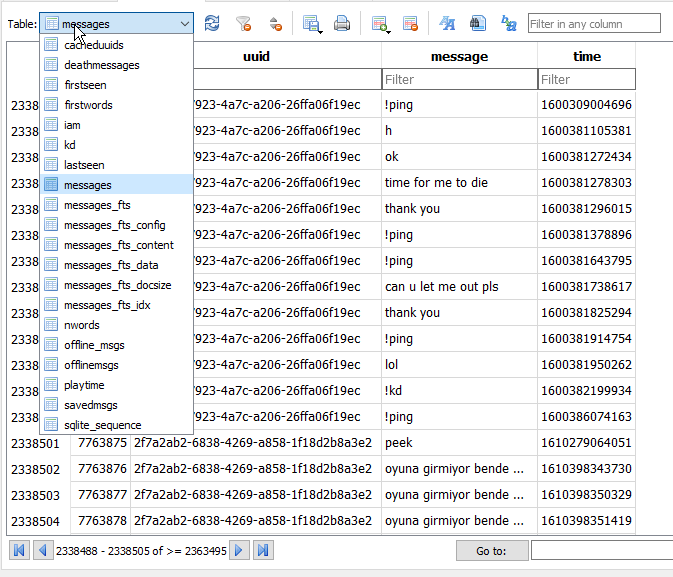
Task: Click the message column Filter field
Action: click(458, 79)
